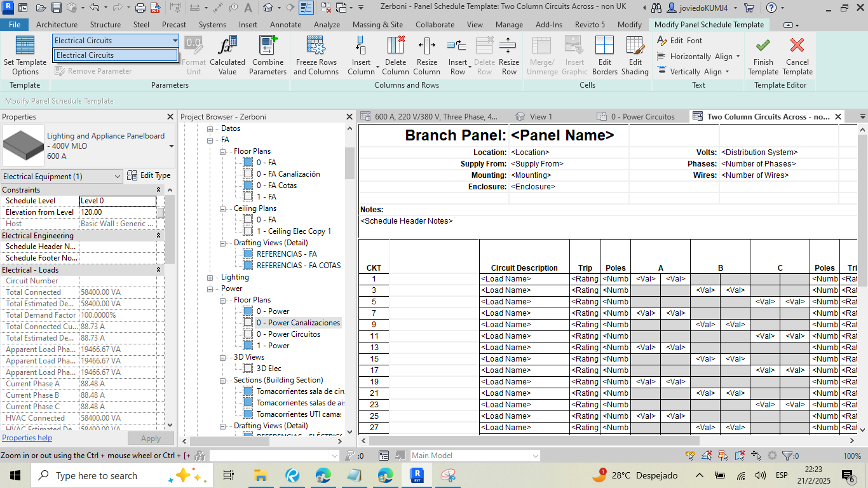Open the Properties help link

pyautogui.click(x=27, y=438)
